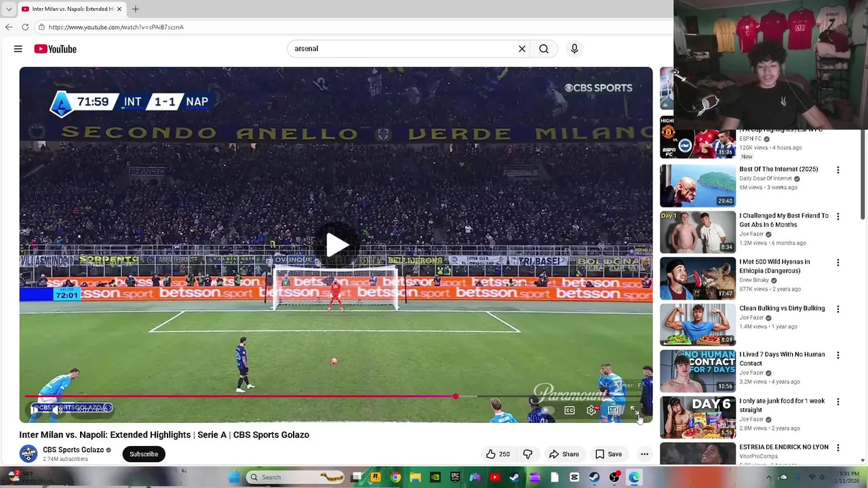Open the Drew Binsky channel name

point(754,280)
